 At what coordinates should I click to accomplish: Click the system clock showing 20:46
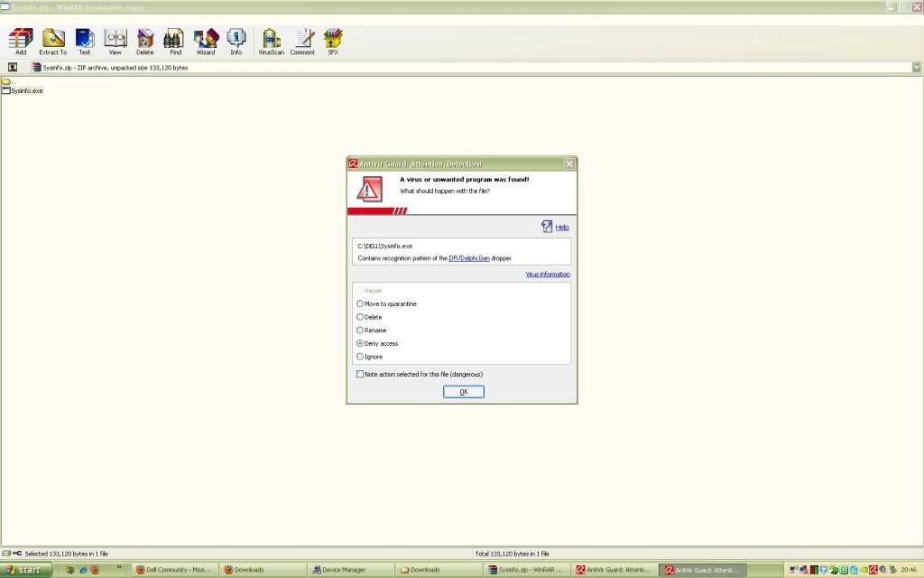(x=908, y=570)
